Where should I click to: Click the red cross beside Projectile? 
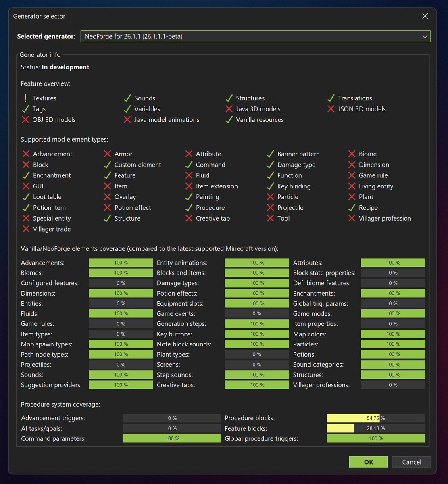click(x=270, y=208)
